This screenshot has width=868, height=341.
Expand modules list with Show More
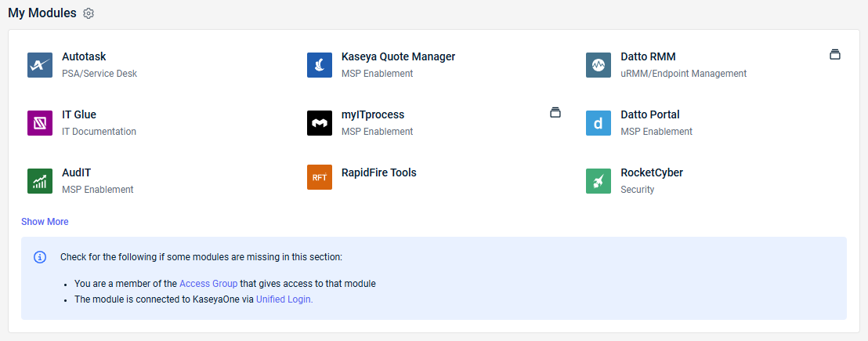click(45, 221)
